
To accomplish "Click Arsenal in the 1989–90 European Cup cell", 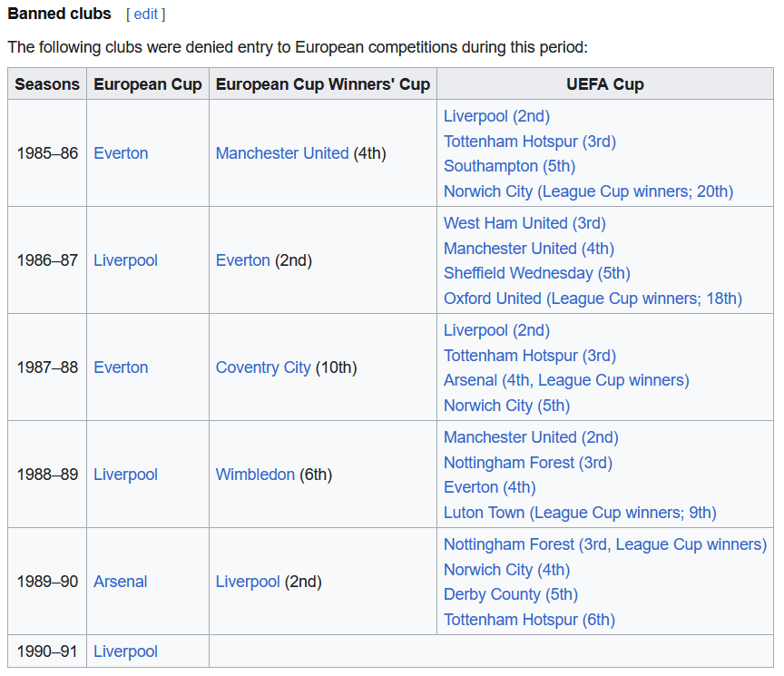I will [x=121, y=582].
